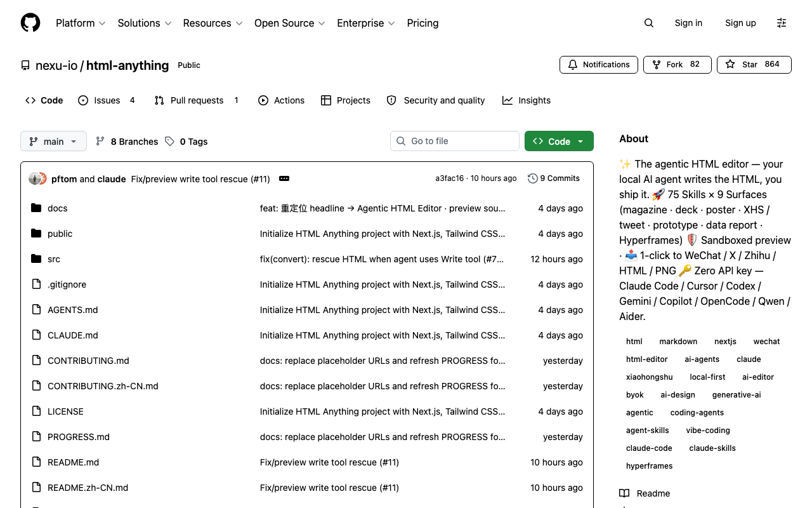Open the Projects tab

[x=346, y=100]
